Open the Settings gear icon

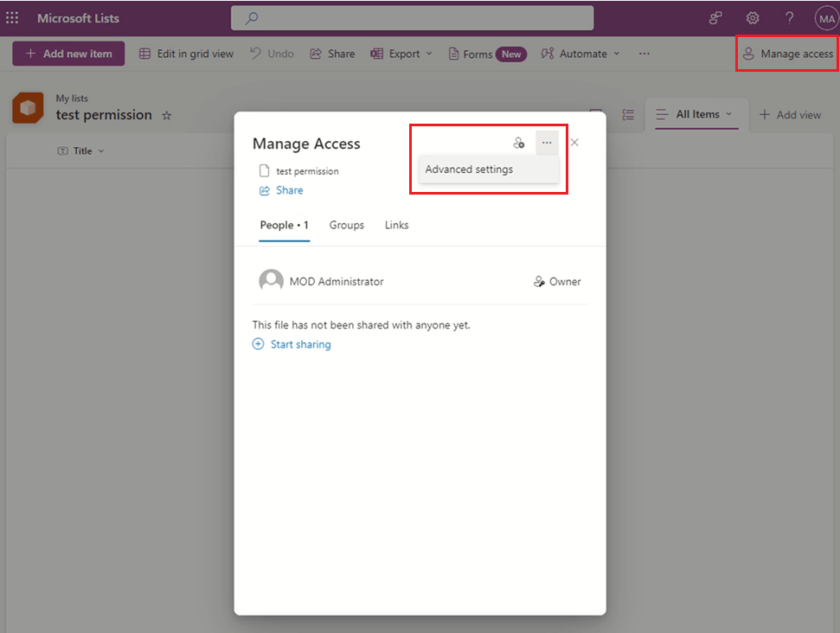[752, 17]
